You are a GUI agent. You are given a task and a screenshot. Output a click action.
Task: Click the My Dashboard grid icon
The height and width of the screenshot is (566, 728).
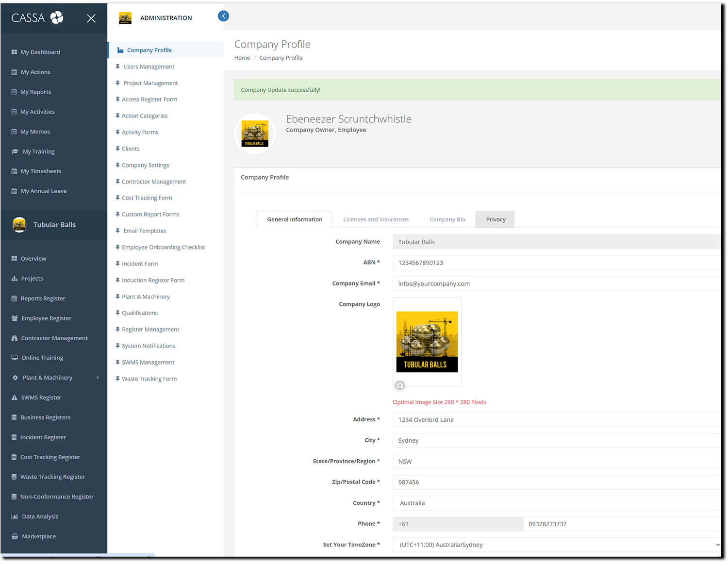point(14,52)
